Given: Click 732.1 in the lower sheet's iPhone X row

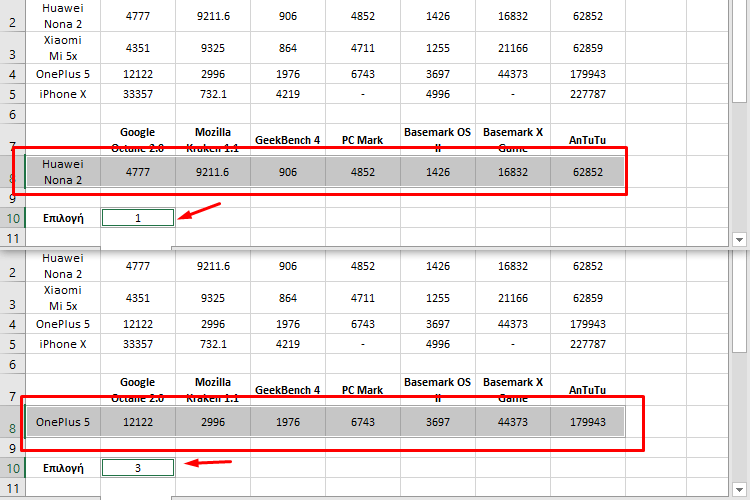Looking at the screenshot, I should click(213, 344).
